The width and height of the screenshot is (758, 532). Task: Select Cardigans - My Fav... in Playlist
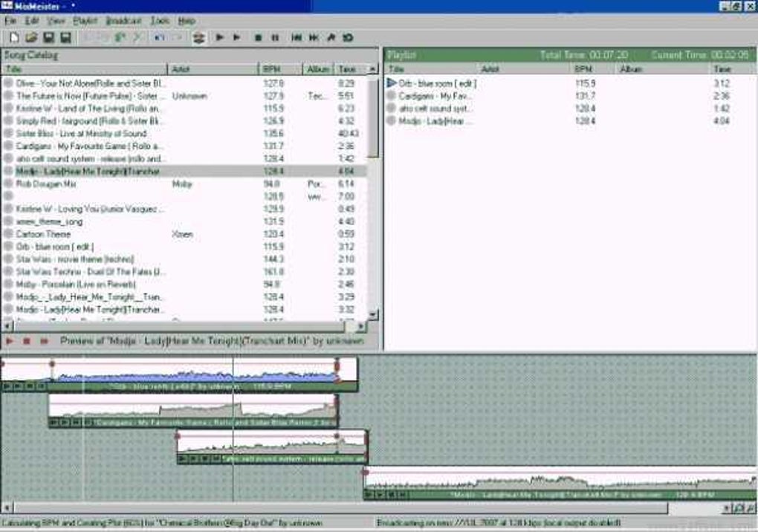tap(571, 96)
